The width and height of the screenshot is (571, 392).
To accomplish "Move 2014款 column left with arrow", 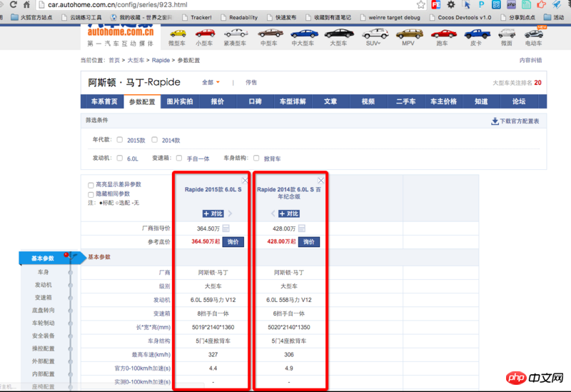I will pyautogui.click(x=273, y=213).
